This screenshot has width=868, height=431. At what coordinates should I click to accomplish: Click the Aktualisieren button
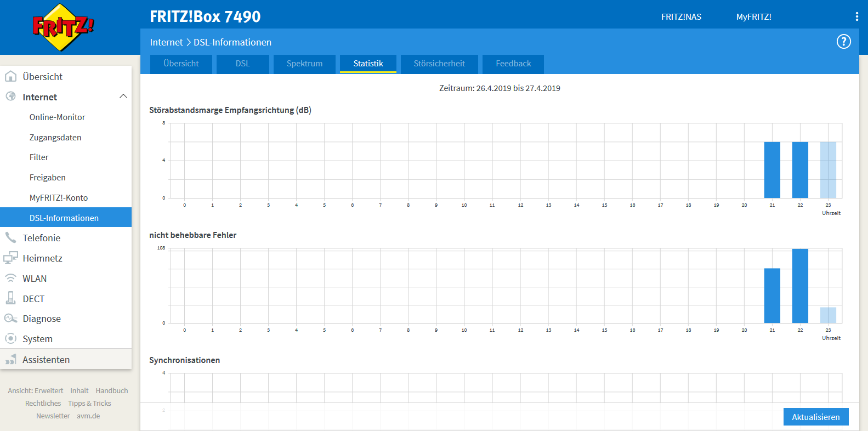click(x=816, y=417)
